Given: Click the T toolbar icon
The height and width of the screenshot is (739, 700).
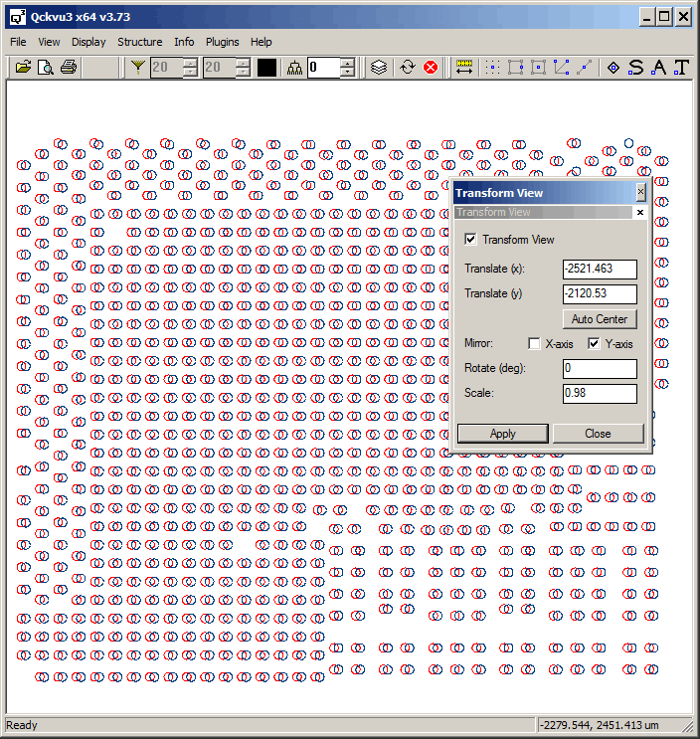Looking at the screenshot, I should click(681, 68).
